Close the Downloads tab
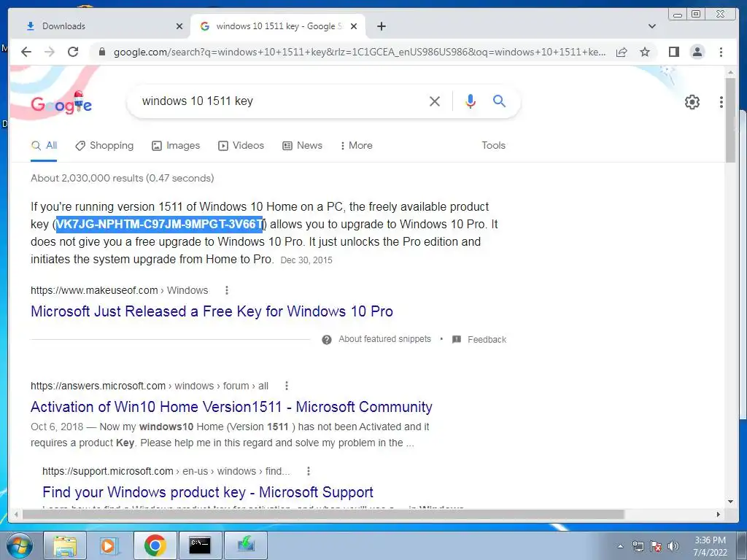Viewport: 747px width, 560px height. point(179,26)
